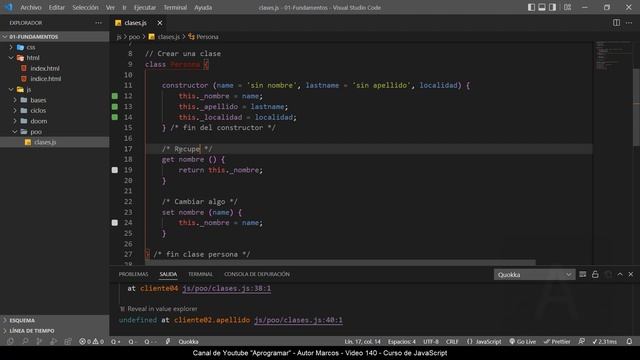Screen dimensions: 640x360
Task: Open link js/poo/clases.js:38:1 in output
Action: [227, 288]
